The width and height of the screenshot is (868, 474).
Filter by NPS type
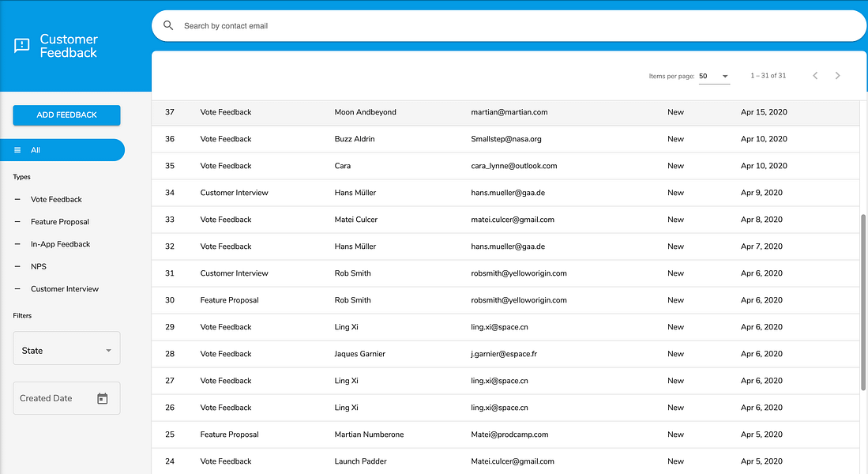pos(39,266)
